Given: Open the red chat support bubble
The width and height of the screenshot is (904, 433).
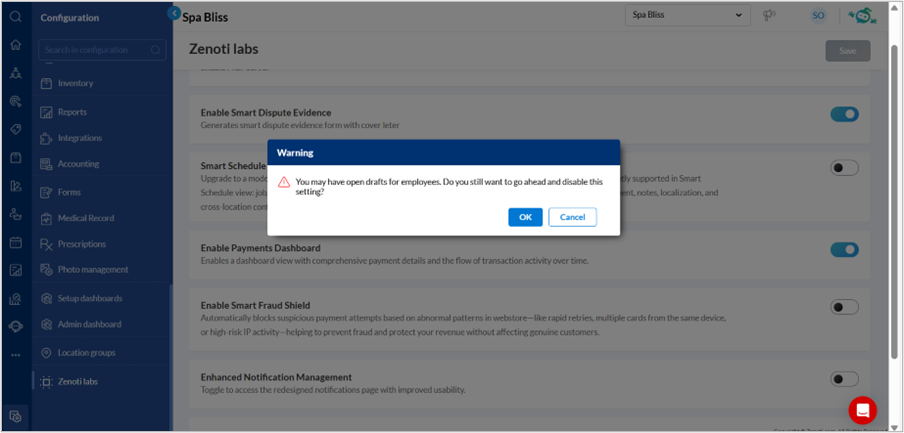Looking at the screenshot, I should (x=862, y=409).
